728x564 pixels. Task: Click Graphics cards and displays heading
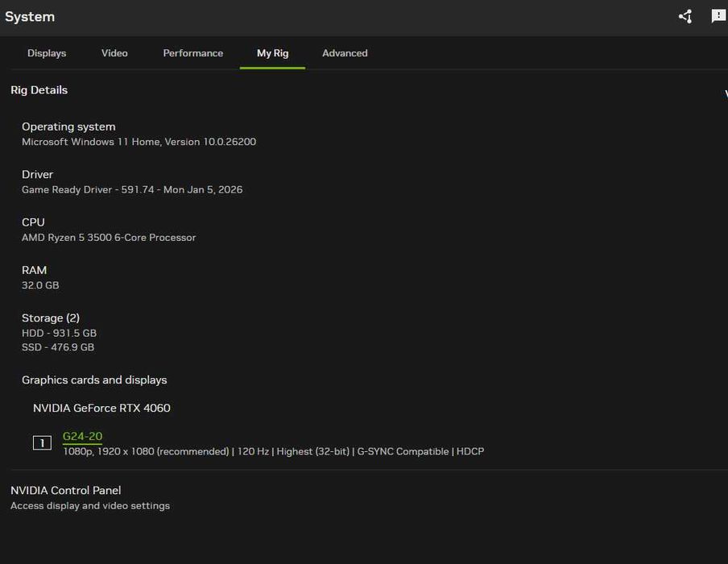click(x=94, y=379)
